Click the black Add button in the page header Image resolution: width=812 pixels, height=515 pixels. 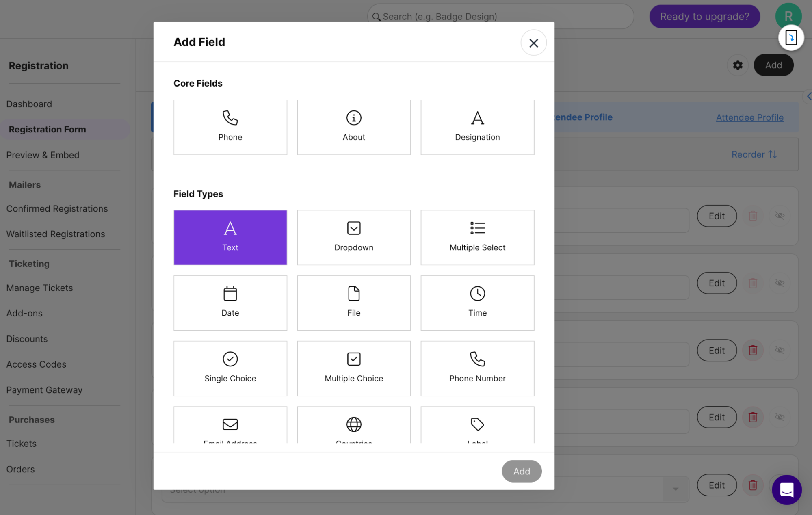click(773, 65)
